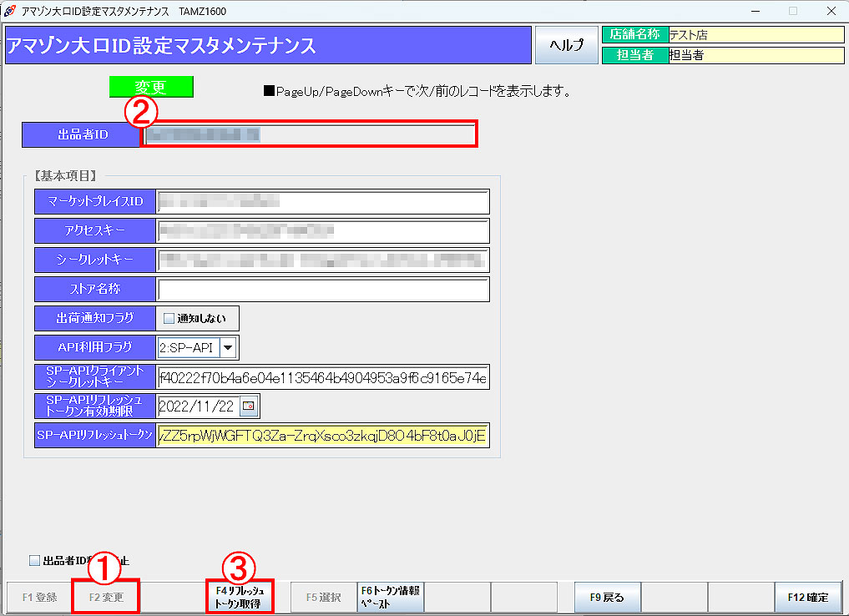Viewport: 849px width, 616px height.
Task: Enable the 出品者ID利用停止 checkbox
Action: [x=34, y=561]
